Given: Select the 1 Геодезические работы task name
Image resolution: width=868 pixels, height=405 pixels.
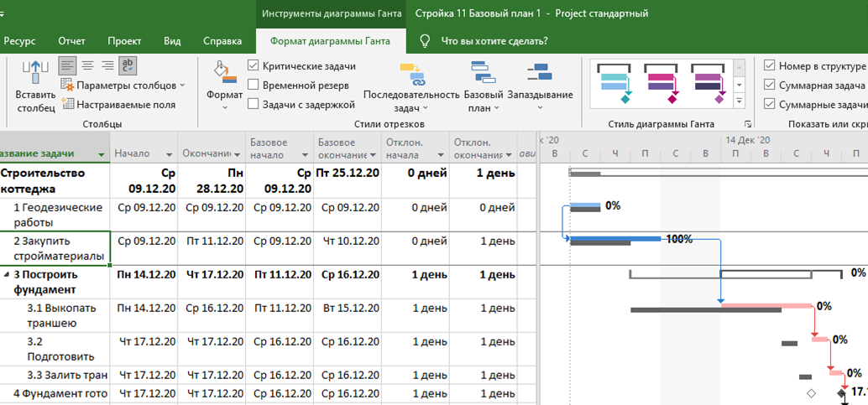Looking at the screenshot, I should click(55, 215).
